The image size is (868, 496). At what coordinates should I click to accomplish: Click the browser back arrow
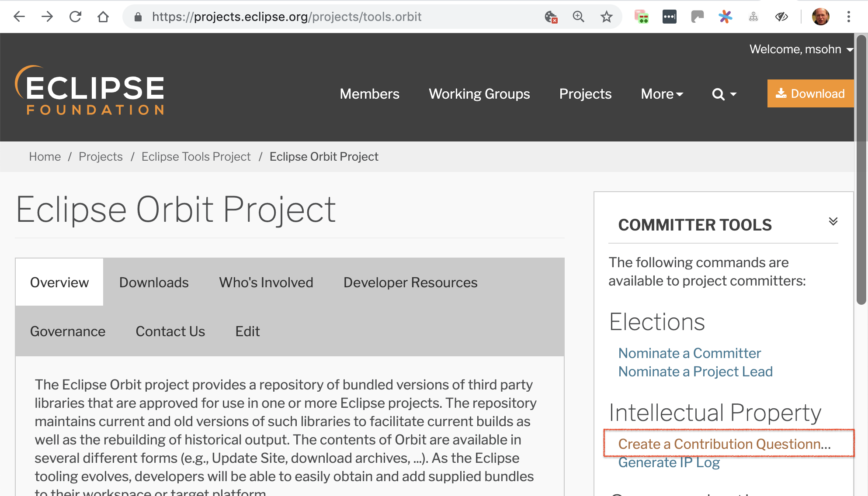[19, 17]
